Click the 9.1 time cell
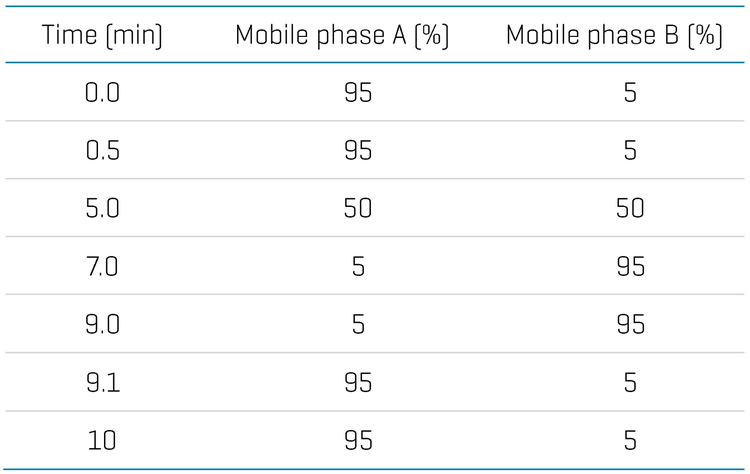The width and height of the screenshot is (750, 474). 102,383
